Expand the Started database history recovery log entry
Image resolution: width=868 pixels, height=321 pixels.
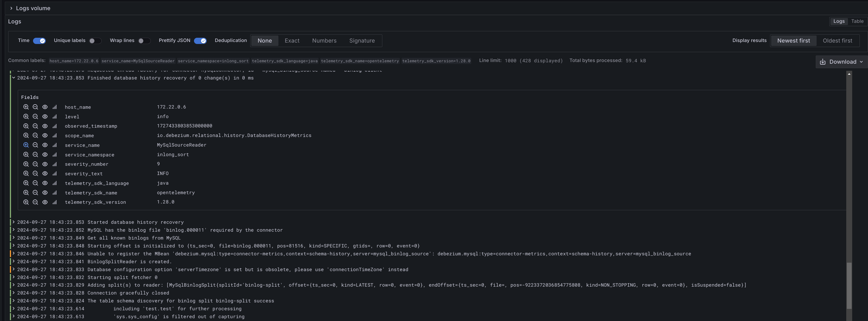coord(14,222)
